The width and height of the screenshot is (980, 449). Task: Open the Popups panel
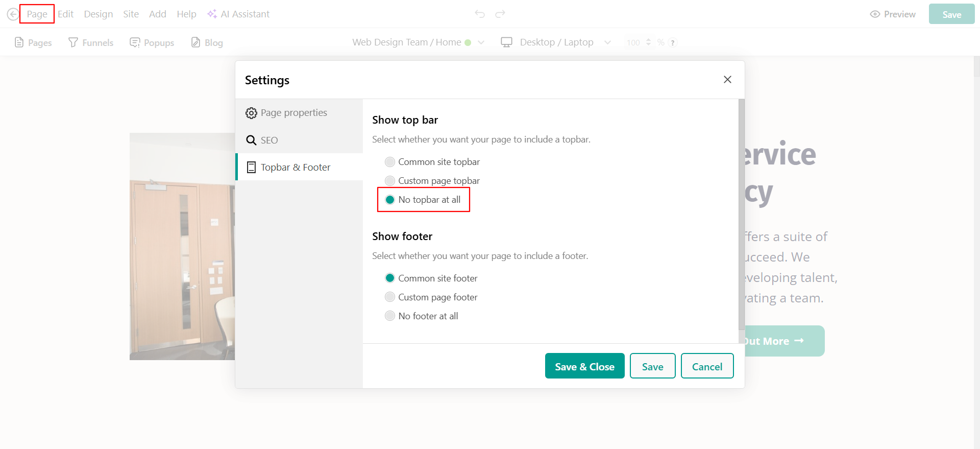(x=152, y=42)
